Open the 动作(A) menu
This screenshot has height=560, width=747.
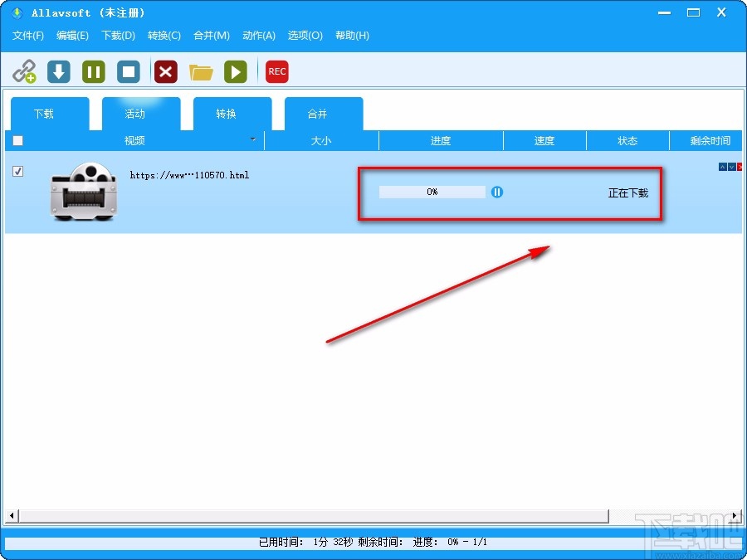(x=259, y=35)
